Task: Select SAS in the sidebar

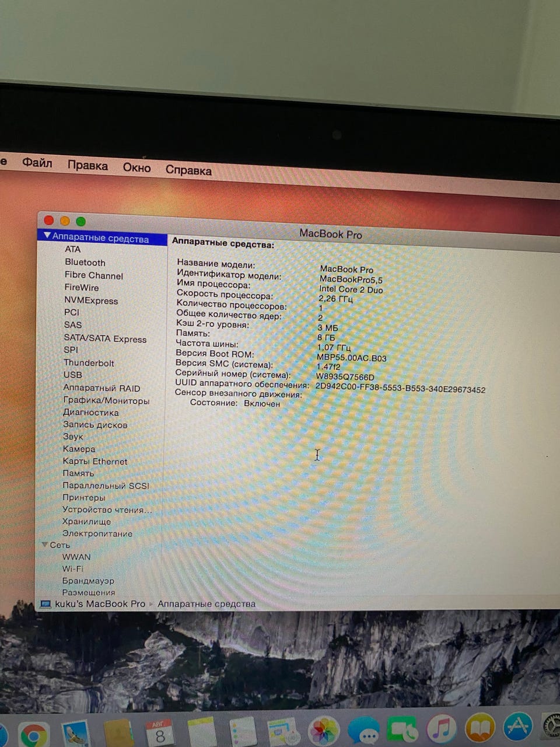Action: click(73, 325)
